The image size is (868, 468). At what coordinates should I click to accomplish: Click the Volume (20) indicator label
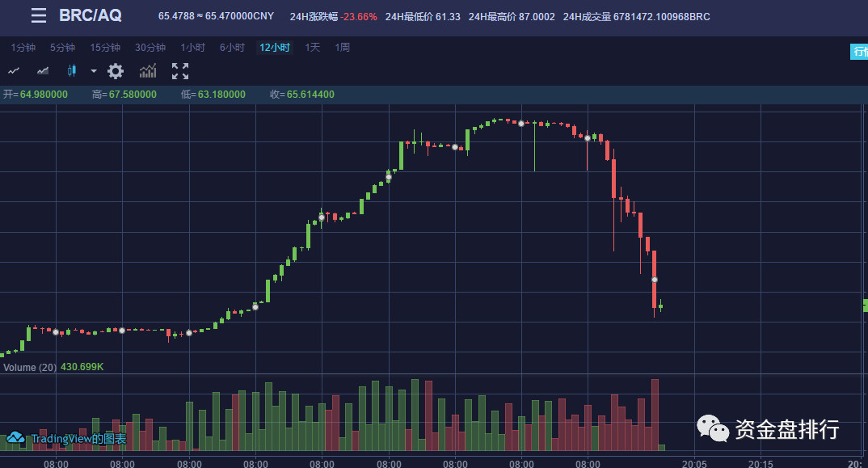pos(31,367)
